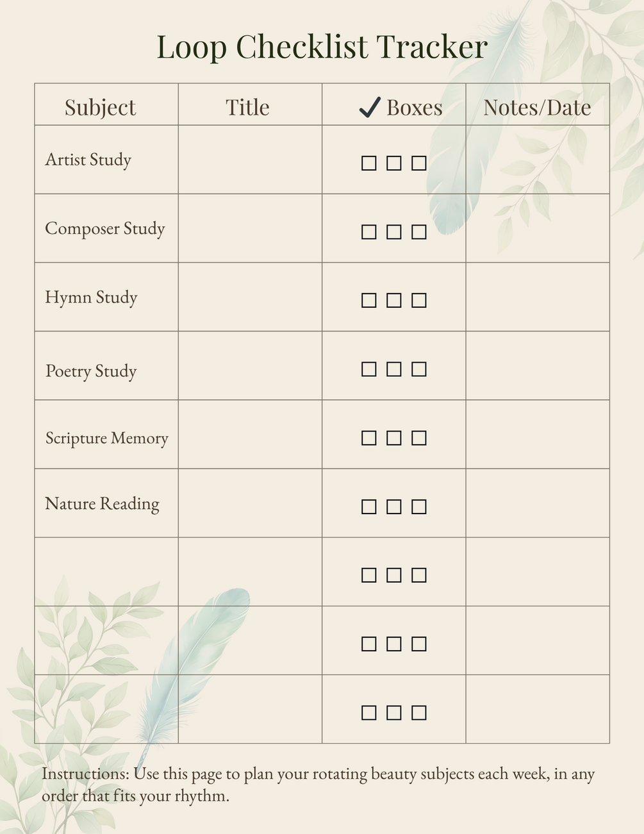
Task: Select the Title cell for Hymn Study
Action: point(250,297)
